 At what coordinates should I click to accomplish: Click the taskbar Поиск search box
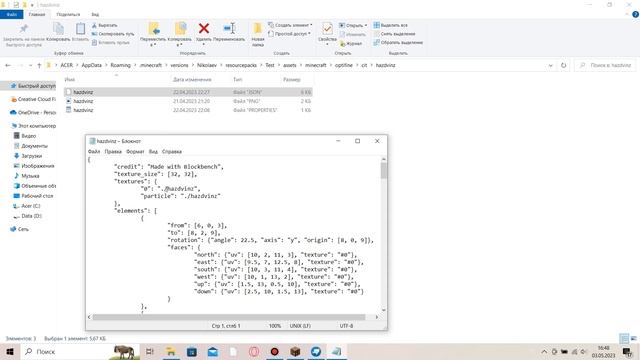80,351
